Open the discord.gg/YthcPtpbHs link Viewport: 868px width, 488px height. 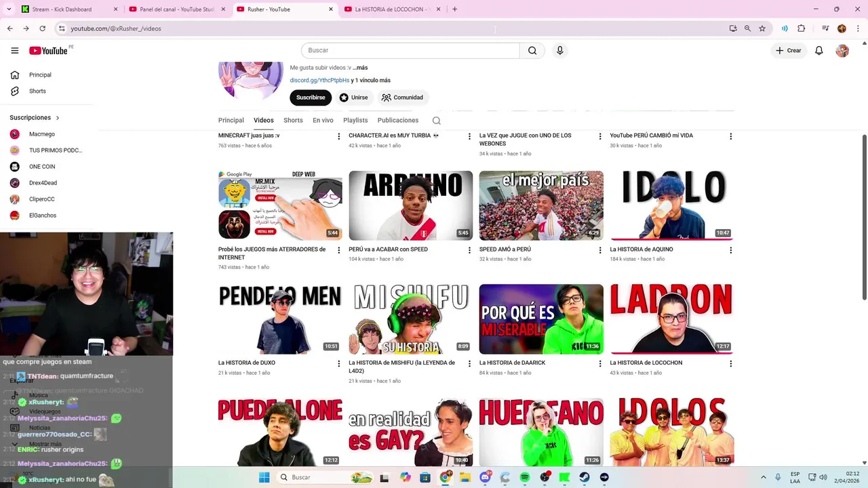[x=319, y=80]
